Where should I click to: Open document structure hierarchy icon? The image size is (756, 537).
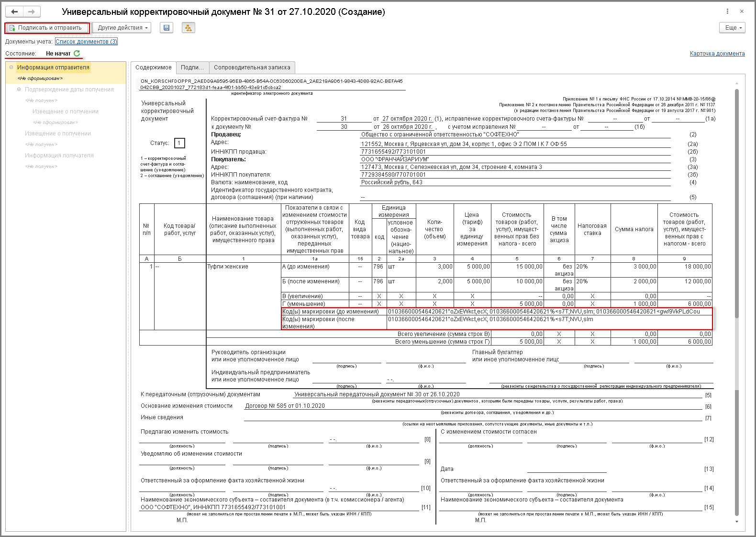(x=189, y=28)
